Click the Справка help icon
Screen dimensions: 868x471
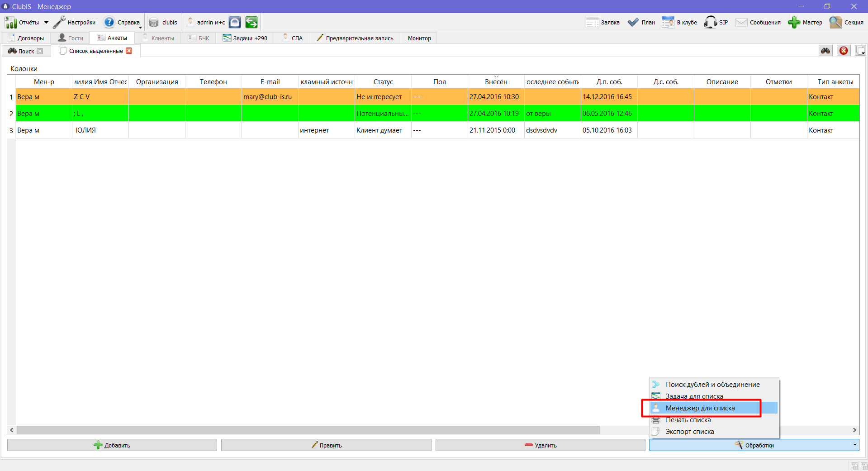pos(109,22)
